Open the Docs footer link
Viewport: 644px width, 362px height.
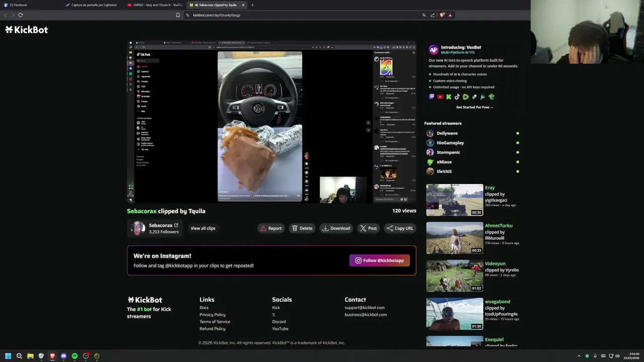click(204, 308)
